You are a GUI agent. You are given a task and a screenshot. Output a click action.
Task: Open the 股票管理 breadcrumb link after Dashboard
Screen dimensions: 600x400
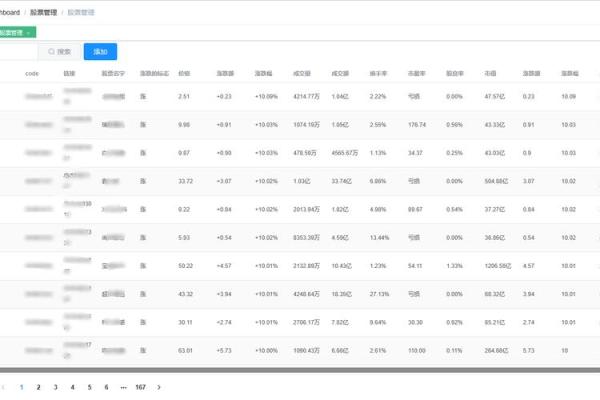coord(43,12)
